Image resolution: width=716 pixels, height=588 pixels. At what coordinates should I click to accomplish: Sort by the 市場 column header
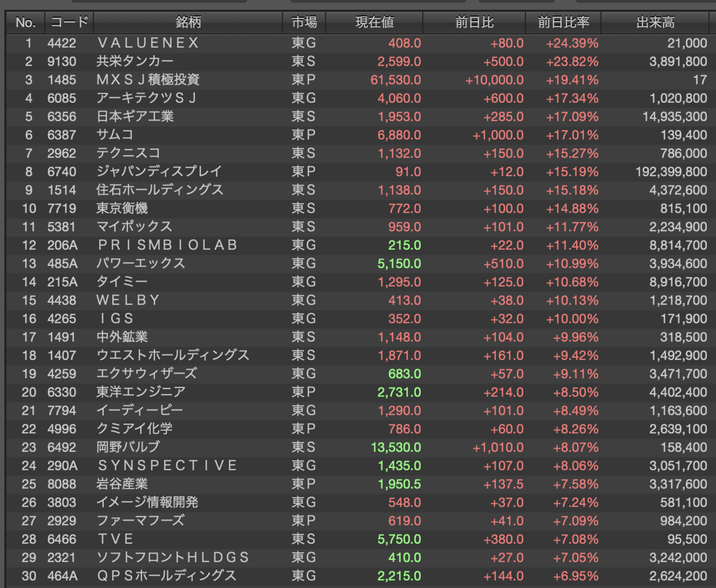click(x=304, y=23)
